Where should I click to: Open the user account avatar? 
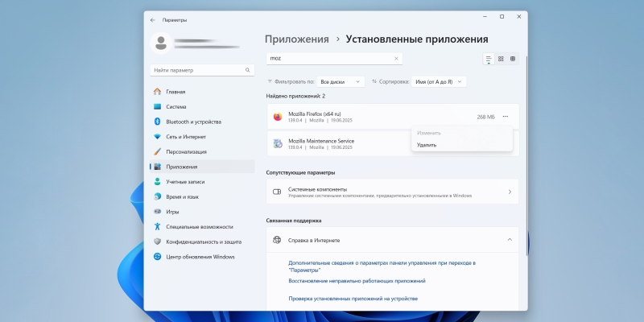161,43
